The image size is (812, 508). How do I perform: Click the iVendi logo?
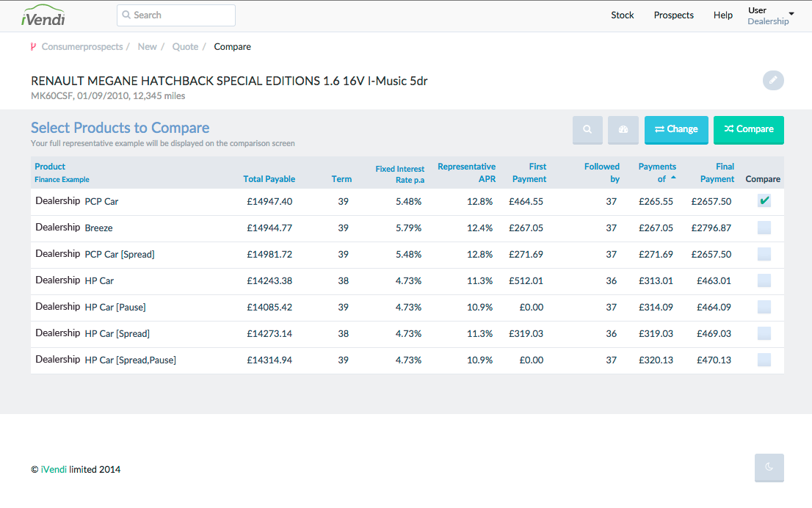[x=43, y=15]
